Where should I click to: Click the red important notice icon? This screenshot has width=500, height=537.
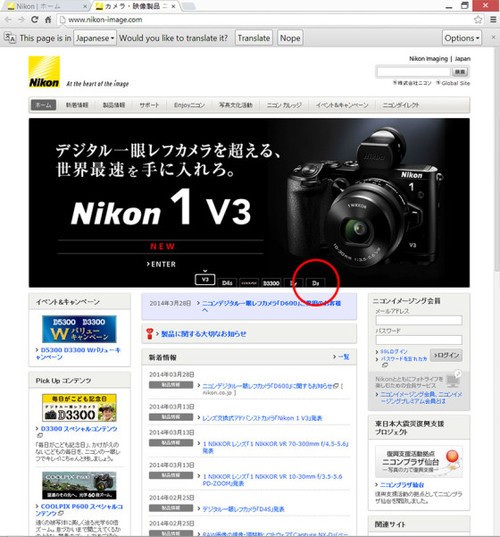pos(149,334)
